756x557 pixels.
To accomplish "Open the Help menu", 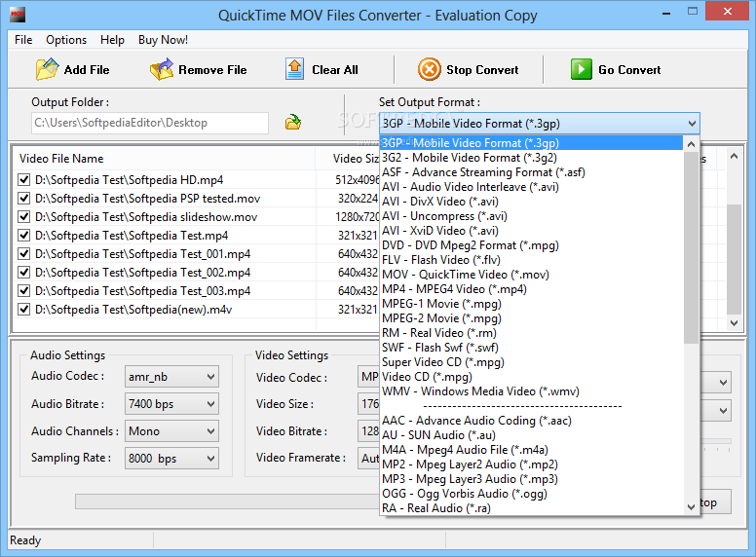I will click(x=112, y=40).
